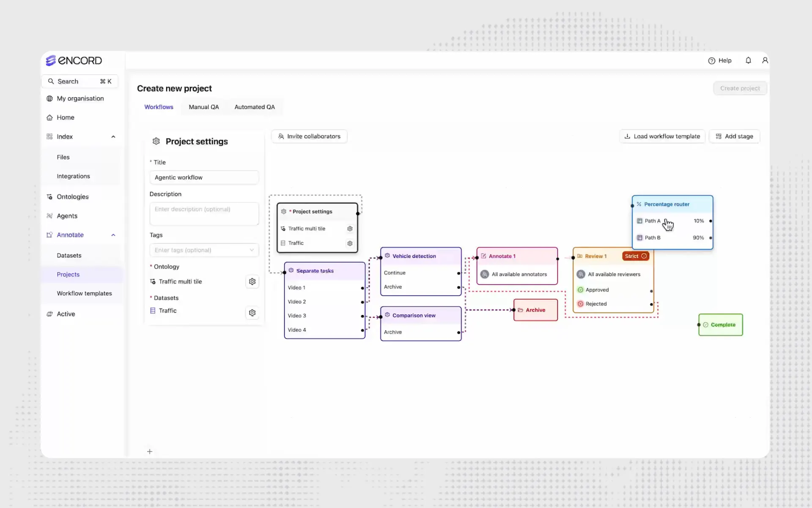
Task: Click the notification bell icon
Action: [x=748, y=61]
